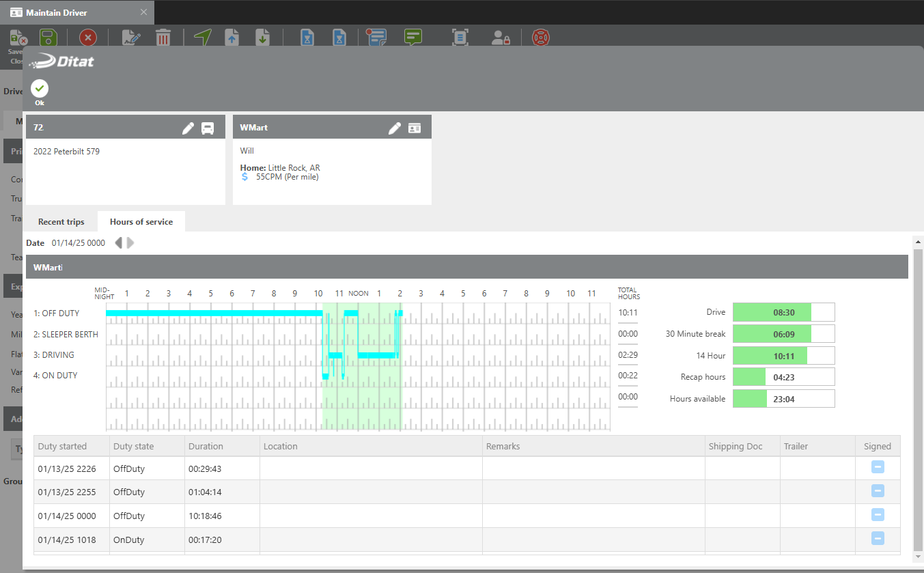The image size is (924, 573).
Task: Open driver ID card icon for WMart
Action: coord(415,128)
